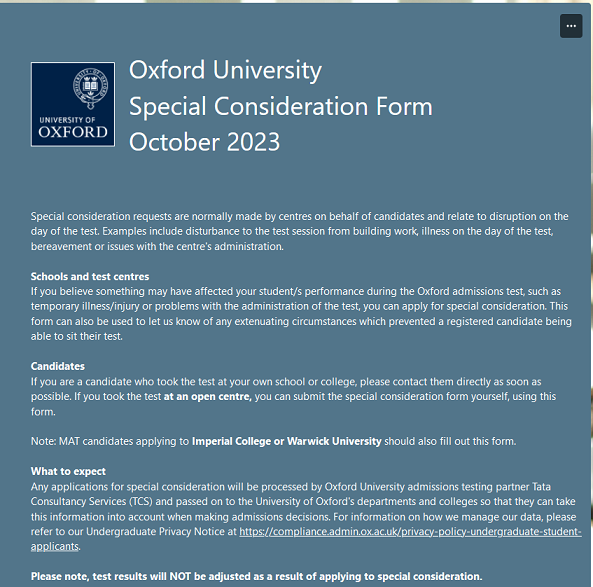
Task: Open the three-dots more options menu
Action: [571, 26]
